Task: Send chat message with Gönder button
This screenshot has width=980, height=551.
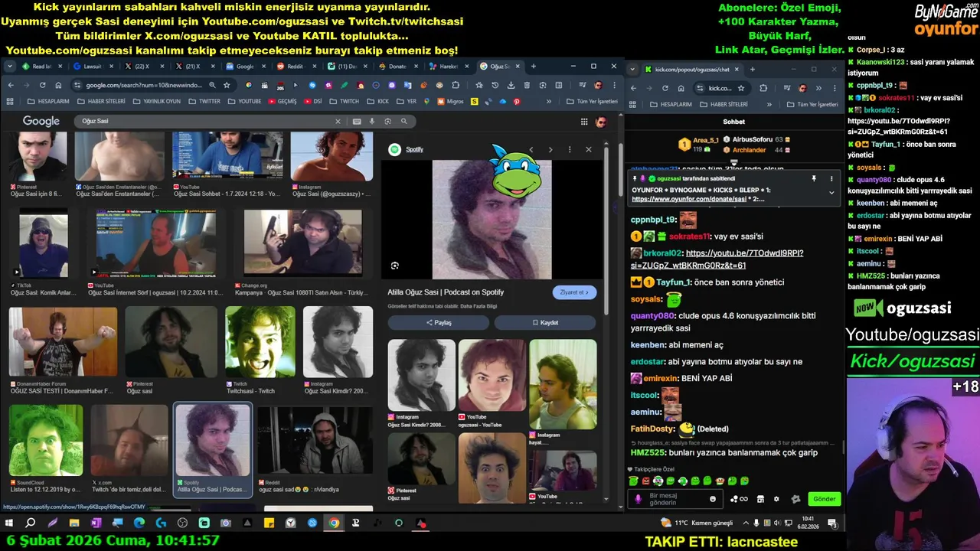Action: pyautogui.click(x=825, y=499)
